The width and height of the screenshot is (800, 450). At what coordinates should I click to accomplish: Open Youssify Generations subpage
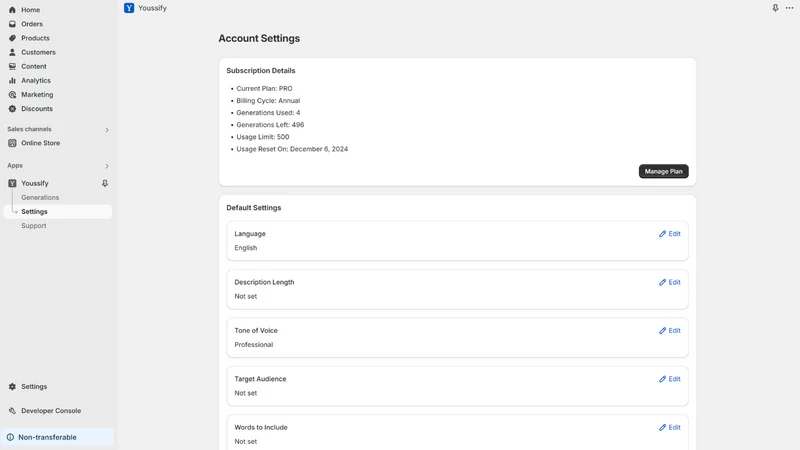[40, 197]
